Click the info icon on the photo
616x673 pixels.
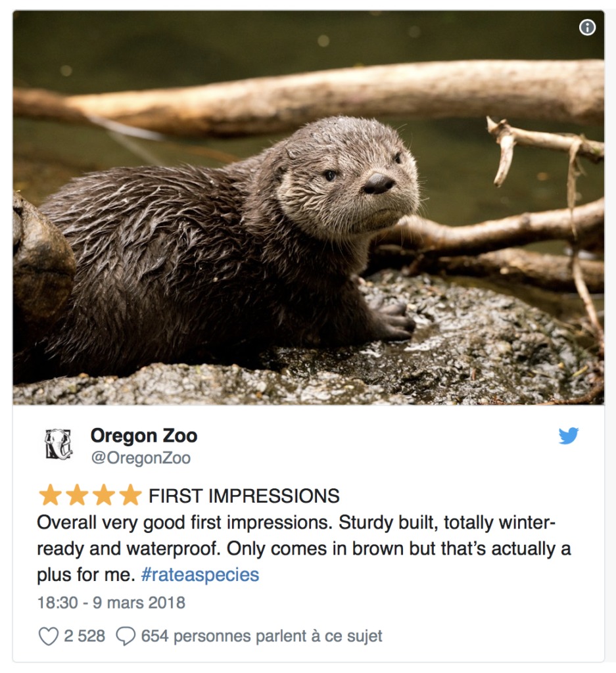[x=587, y=27]
